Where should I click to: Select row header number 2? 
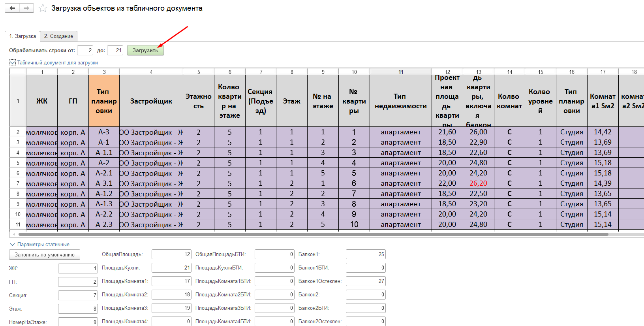click(18, 132)
